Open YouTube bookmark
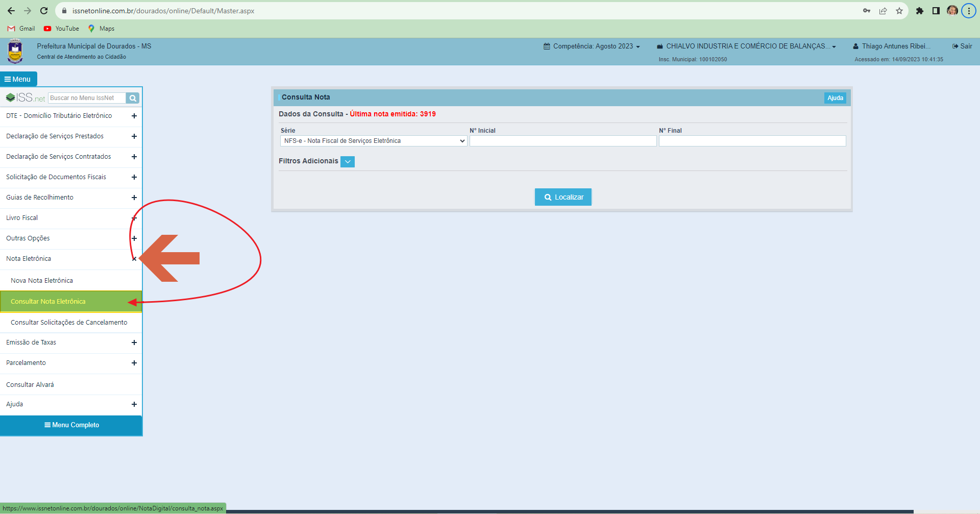This screenshot has width=980, height=514. 61,29
